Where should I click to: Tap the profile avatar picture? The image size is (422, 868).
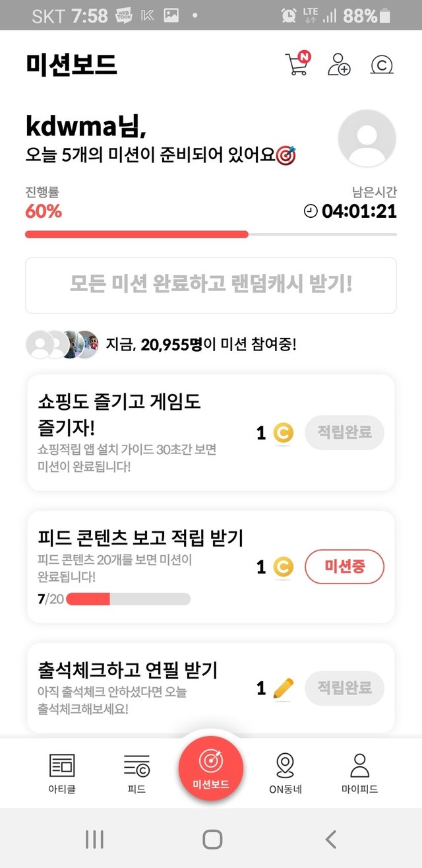point(367,139)
